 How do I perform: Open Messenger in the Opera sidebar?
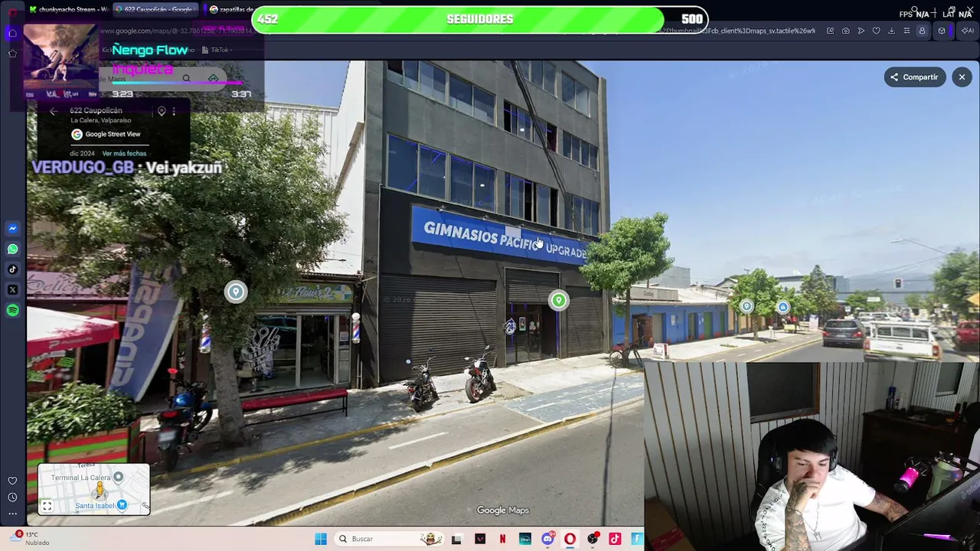pyautogui.click(x=12, y=228)
